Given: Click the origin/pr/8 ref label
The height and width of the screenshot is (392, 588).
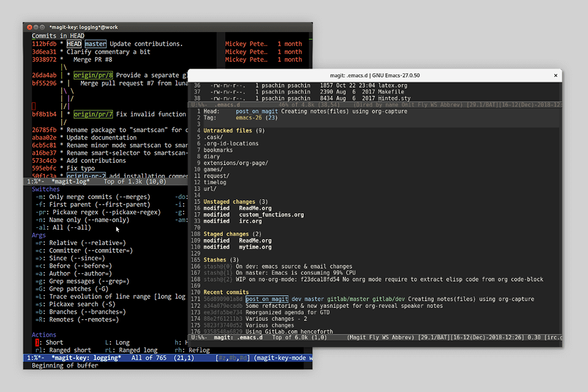Looking at the screenshot, I should click(93, 75).
